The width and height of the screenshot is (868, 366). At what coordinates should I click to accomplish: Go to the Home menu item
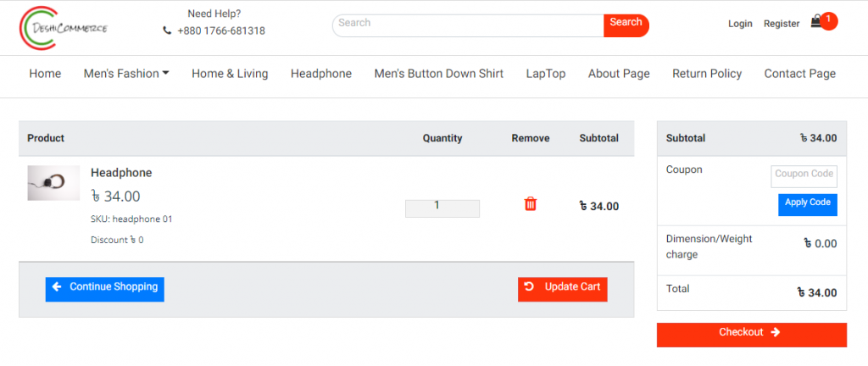[46, 74]
